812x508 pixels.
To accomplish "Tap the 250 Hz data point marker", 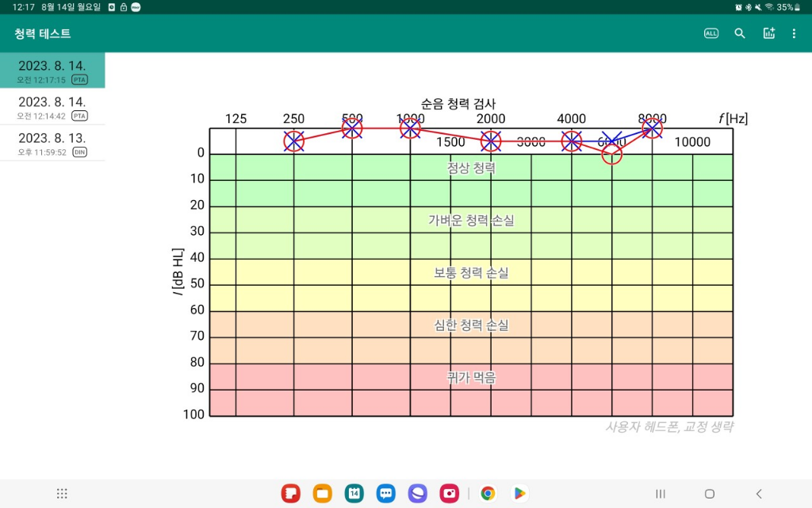I will point(294,141).
